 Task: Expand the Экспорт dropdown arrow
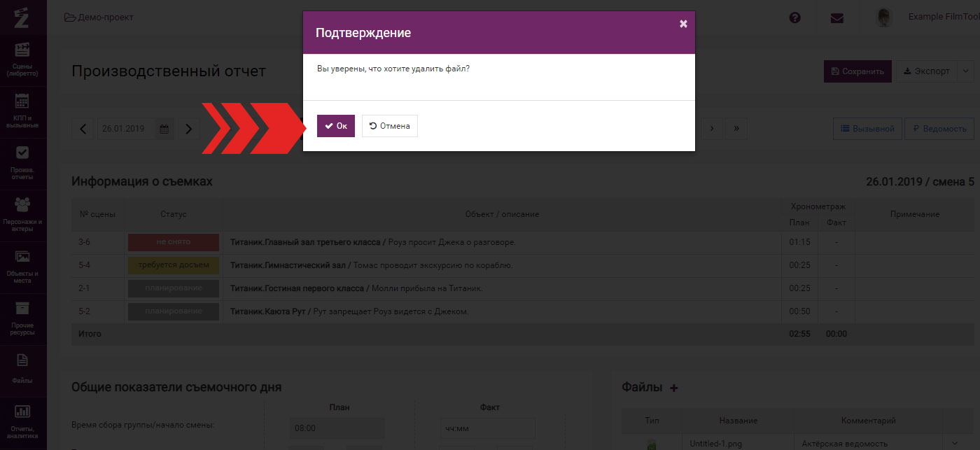click(x=965, y=71)
